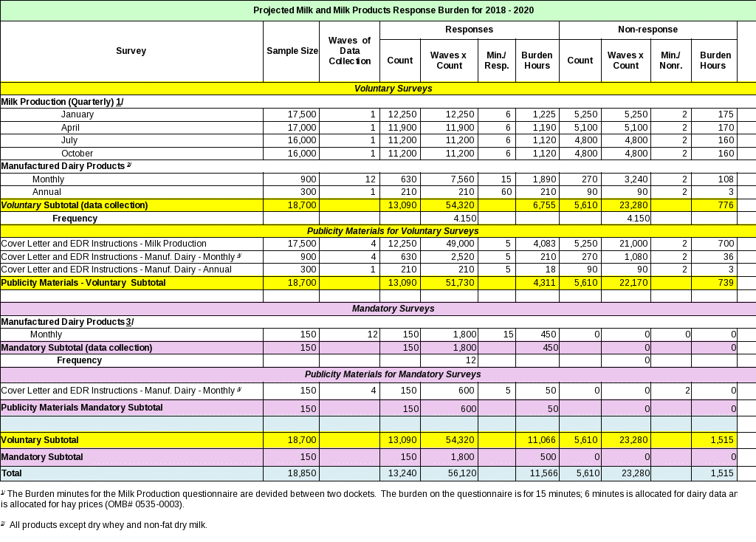The height and width of the screenshot is (542, 756).
Task: Select the Survey column header cell
Action: click(x=131, y=51)
